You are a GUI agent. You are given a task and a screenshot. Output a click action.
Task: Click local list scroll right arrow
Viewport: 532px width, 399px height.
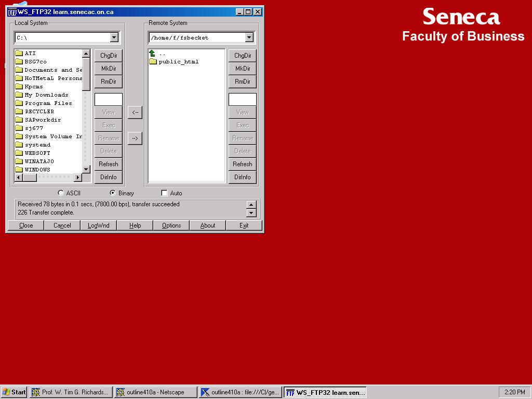point(78,178)
